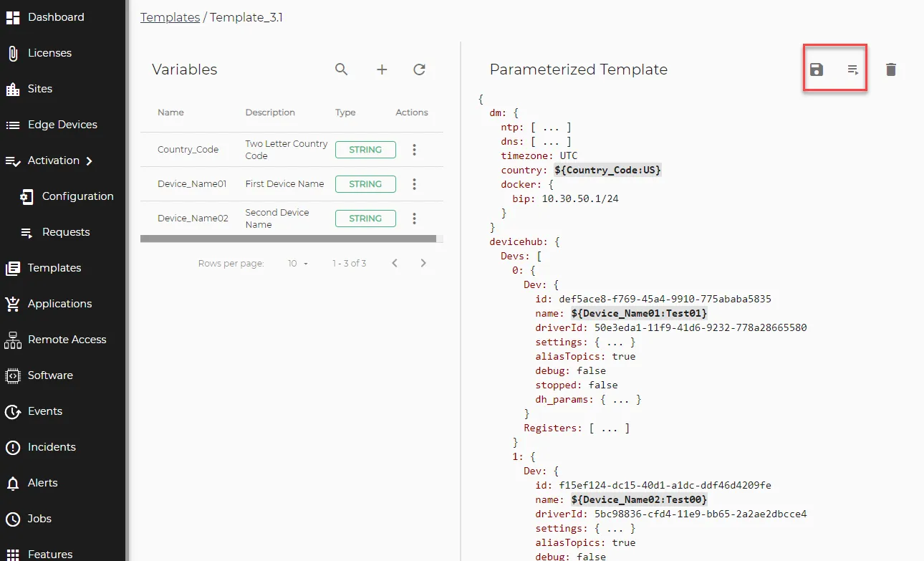Viewport: 924px width, 561px height.
Task: Click the Edge Devices list icon
Action: coord(13,125)
